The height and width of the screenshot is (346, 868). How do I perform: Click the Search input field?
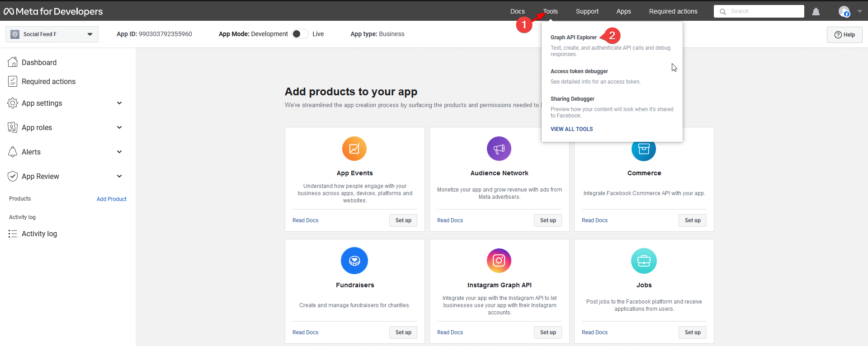coord(759,11)
